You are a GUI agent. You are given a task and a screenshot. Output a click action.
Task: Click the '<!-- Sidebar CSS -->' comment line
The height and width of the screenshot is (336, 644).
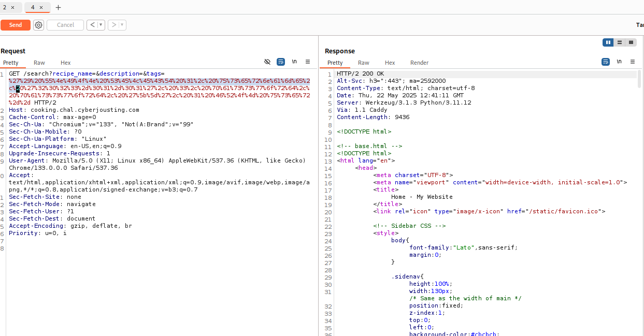pyautogui.click(x=409, y=226)
